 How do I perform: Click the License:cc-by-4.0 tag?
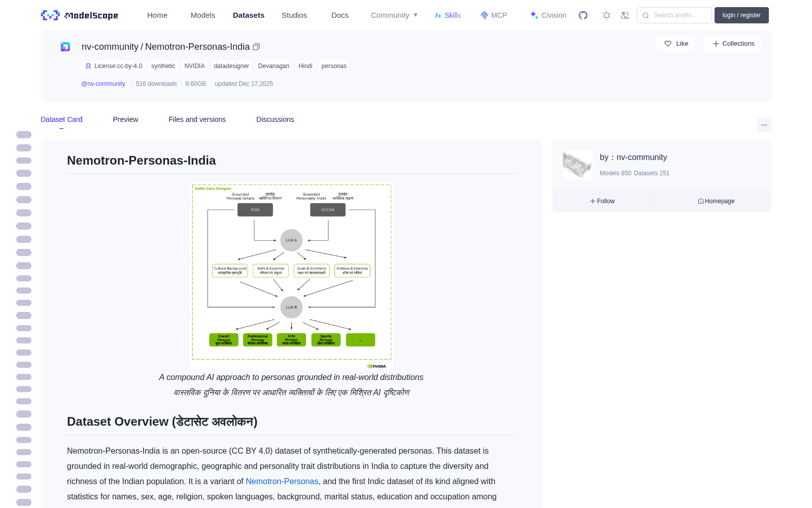pyautogui.click(x=113, y=66)
